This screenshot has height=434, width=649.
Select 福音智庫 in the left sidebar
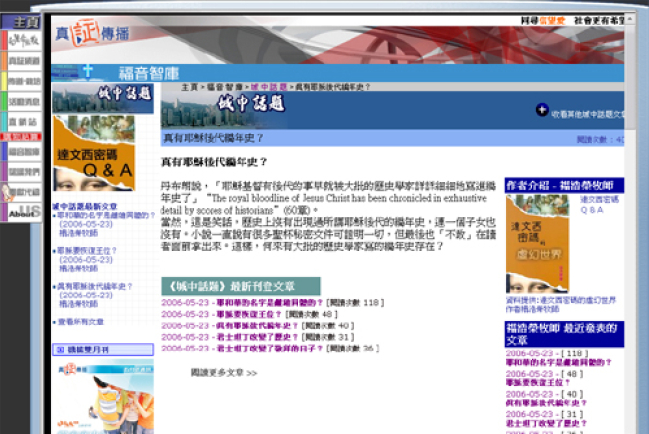tap(24, 151)
